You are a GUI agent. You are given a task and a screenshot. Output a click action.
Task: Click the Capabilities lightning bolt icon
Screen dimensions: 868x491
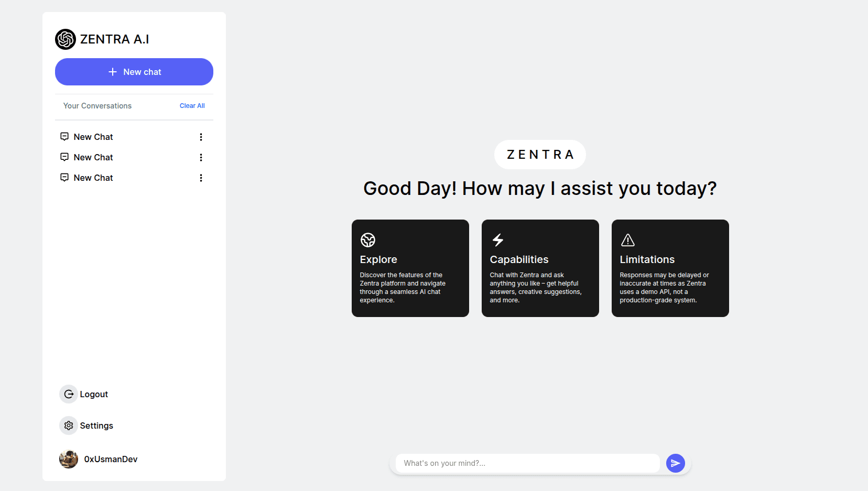(498, 240)
